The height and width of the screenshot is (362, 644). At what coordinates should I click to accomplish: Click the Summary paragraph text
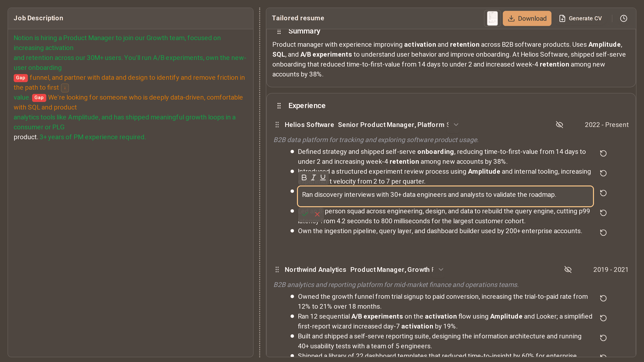pos(449,59)
